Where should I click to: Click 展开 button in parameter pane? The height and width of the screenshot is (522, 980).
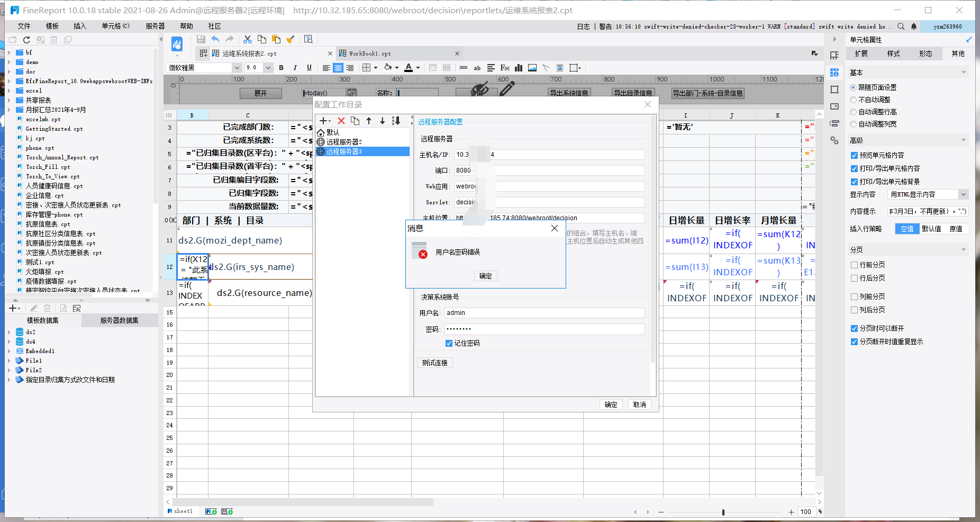tap(260, 93)
